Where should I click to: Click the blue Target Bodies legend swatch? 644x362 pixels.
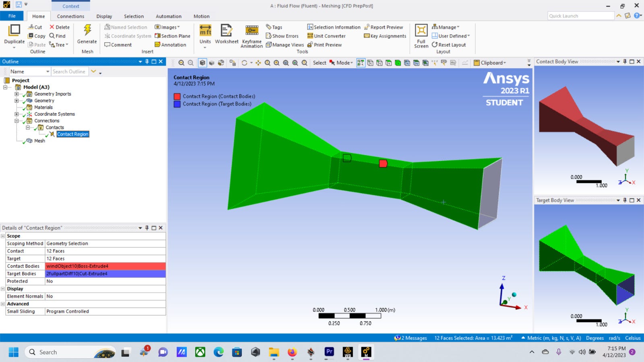coord(177,104)
